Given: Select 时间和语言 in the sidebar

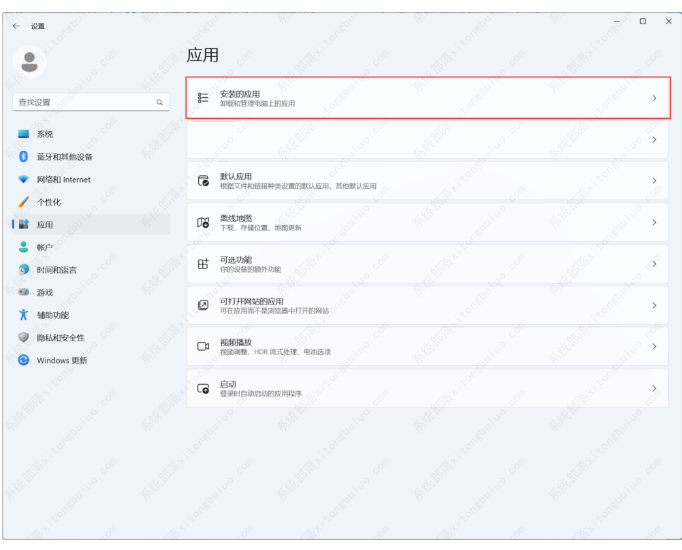Looking at the screenshot, I should [x=91, y=270].
